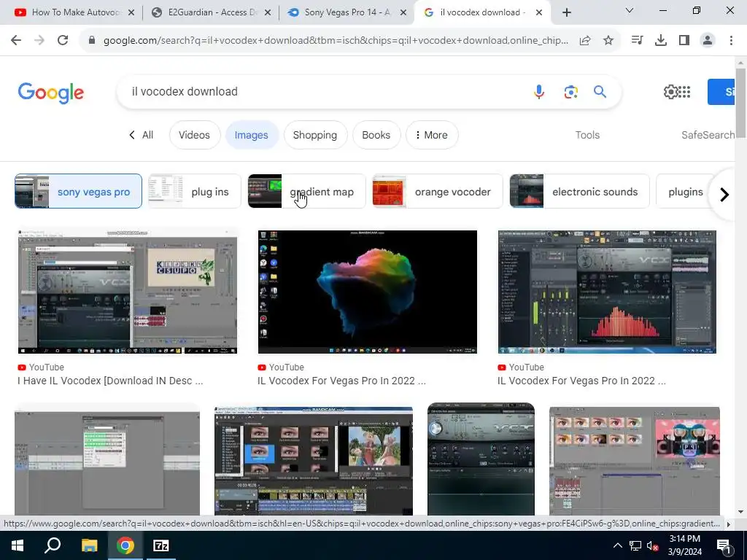The height and width of the screenshot is (560, 747).
Task: Open the standalone Vocodex plugin thumbnail
Action: (x=481, y=459)
